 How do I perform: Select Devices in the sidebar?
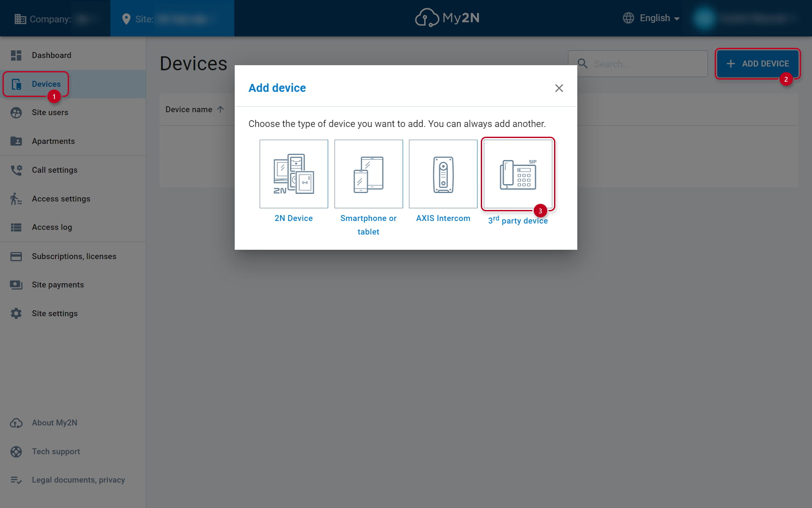tap(73, 84)
